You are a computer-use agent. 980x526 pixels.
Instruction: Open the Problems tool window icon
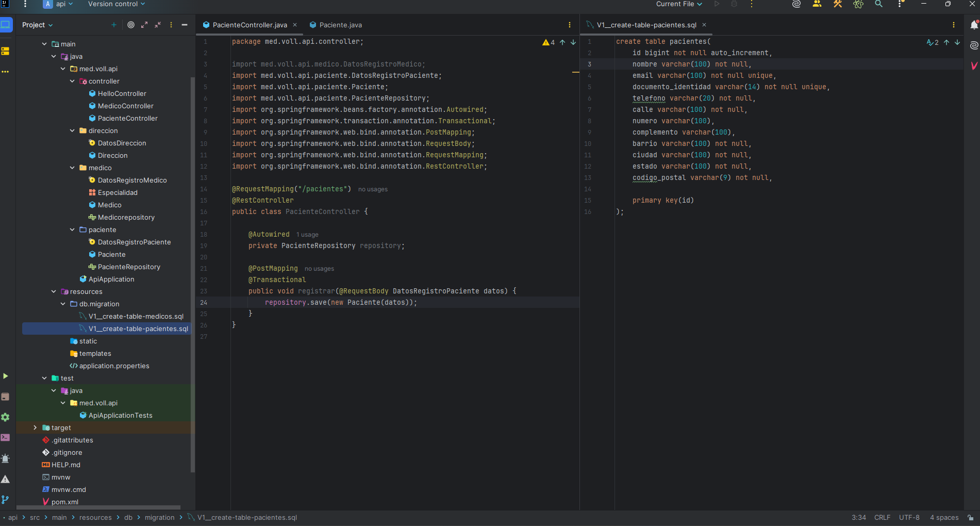(6, 479)
